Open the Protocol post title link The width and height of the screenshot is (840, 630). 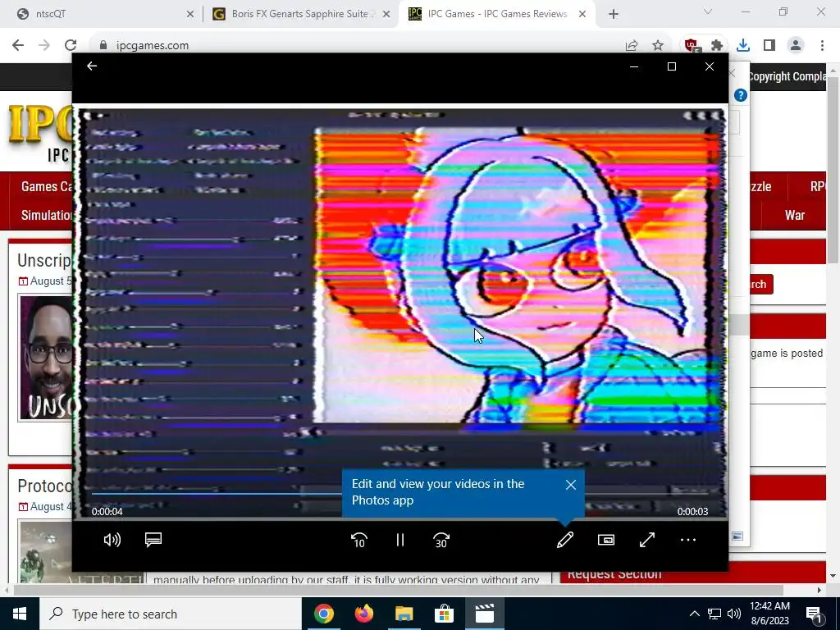tap(45, 486)
